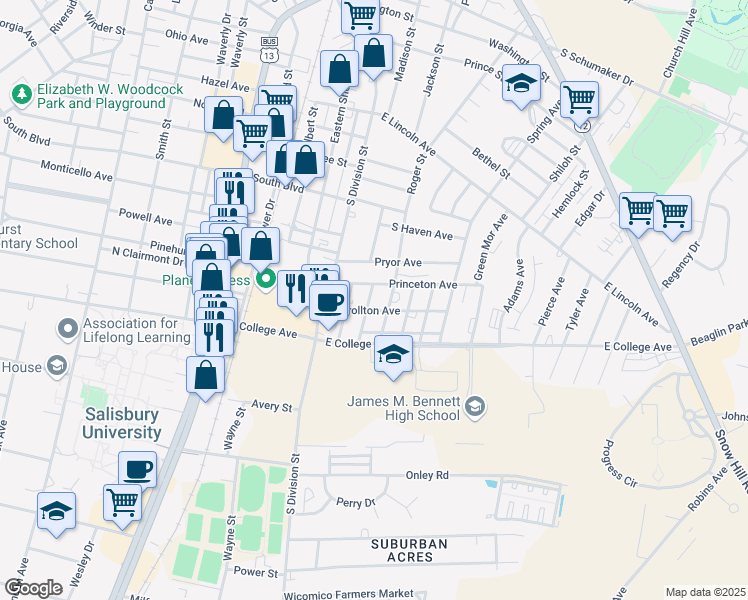Click the Power St street label
The width and height of the screenshot is (748, 600).
(x=256, y=571)
